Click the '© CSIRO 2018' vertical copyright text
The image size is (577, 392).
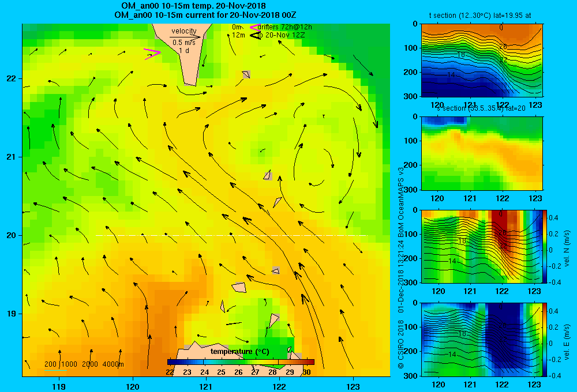(401, 344)
